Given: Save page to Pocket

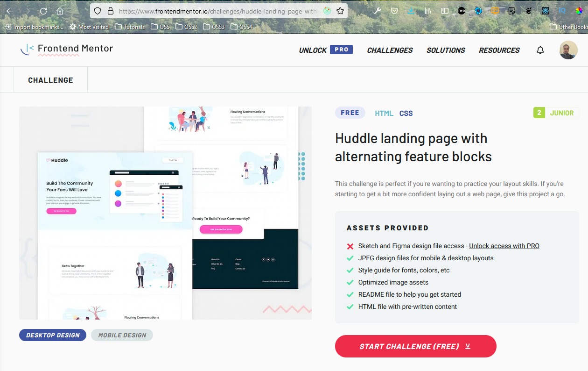Looking at the screenshot, I should pos(394,11).
